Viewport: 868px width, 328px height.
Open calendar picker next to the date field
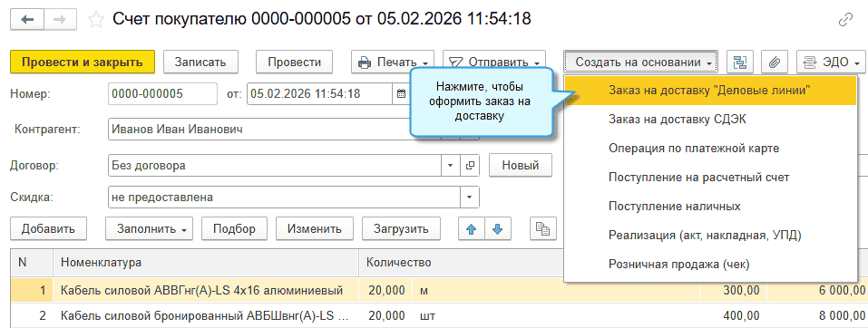pyautogui.click(x=401, y=93)
